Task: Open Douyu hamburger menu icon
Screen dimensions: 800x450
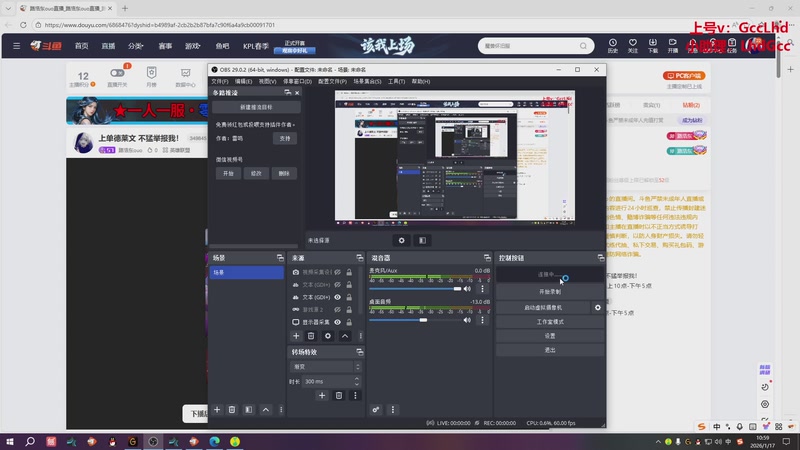Action: 16,46
